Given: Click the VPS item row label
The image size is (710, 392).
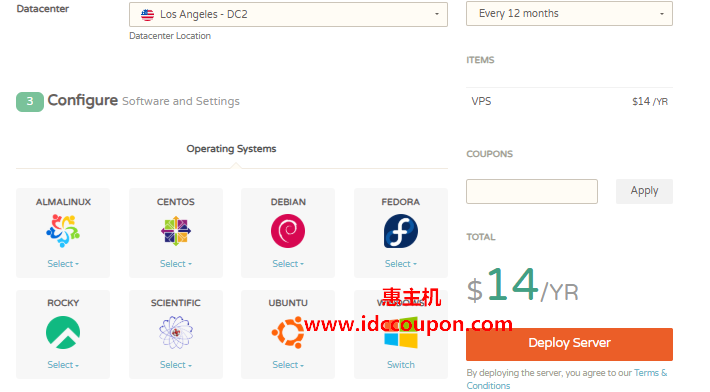Looking at the screenshot, I should [481, 101].
